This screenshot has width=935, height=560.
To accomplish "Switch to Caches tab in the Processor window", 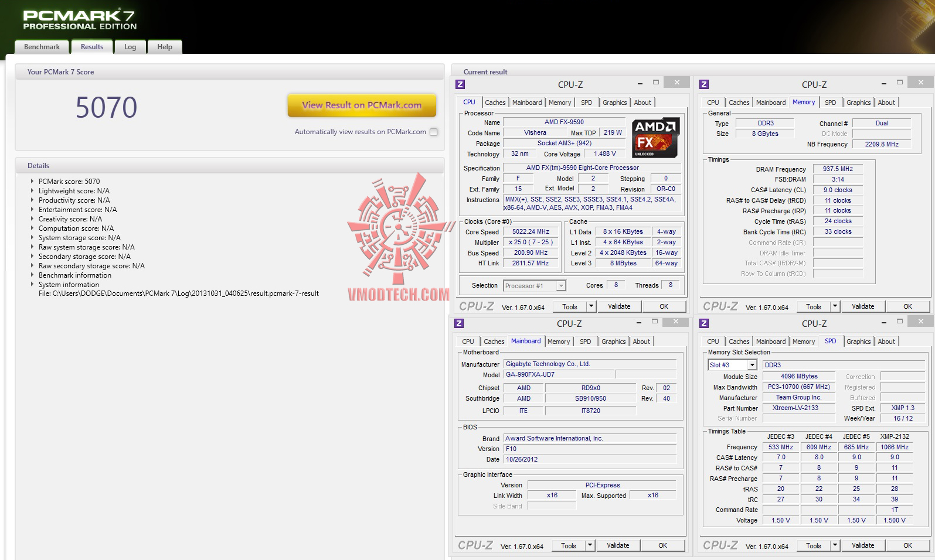I will coord(495,103).
